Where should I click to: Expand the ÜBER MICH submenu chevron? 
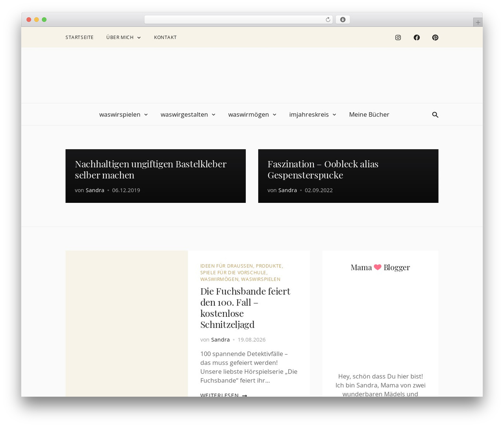(x=139, y=38)
